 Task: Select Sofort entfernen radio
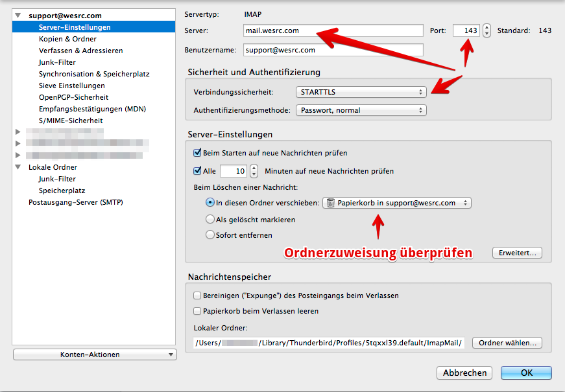coord(210,235)
